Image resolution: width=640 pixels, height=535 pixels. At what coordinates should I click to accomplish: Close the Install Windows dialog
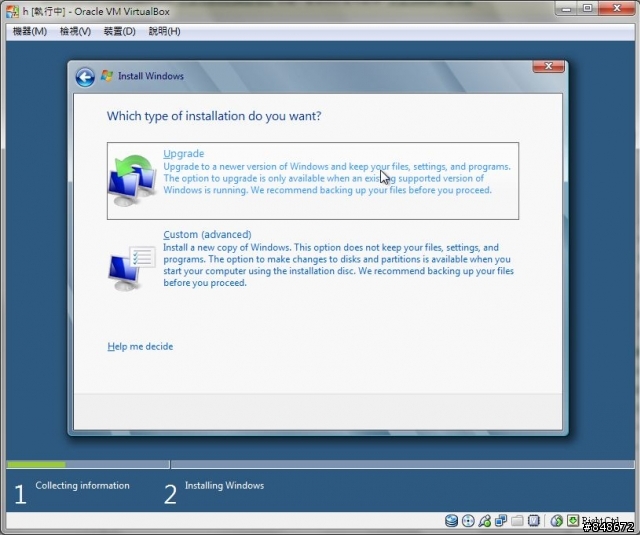(x=548, y=66)
